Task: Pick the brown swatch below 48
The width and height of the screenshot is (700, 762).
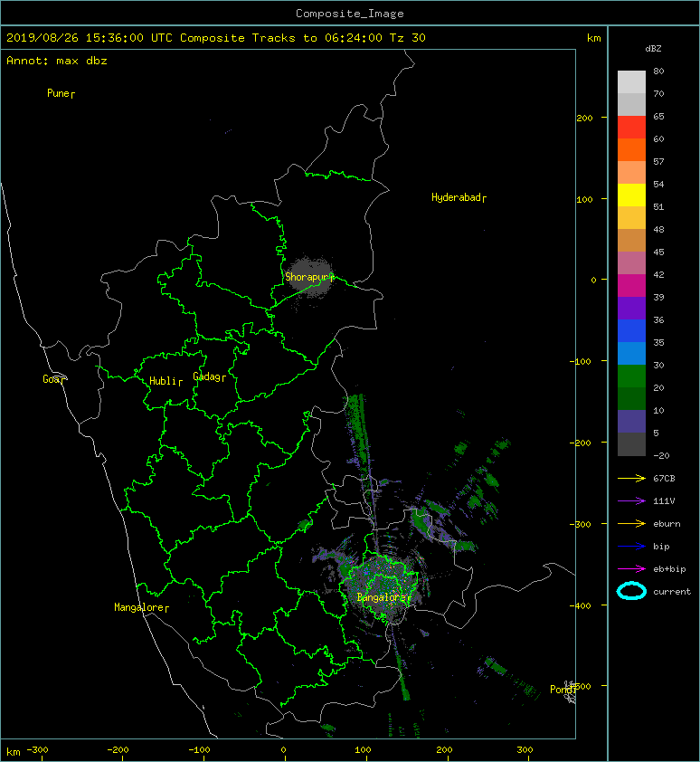Action: tap(631, 240)
